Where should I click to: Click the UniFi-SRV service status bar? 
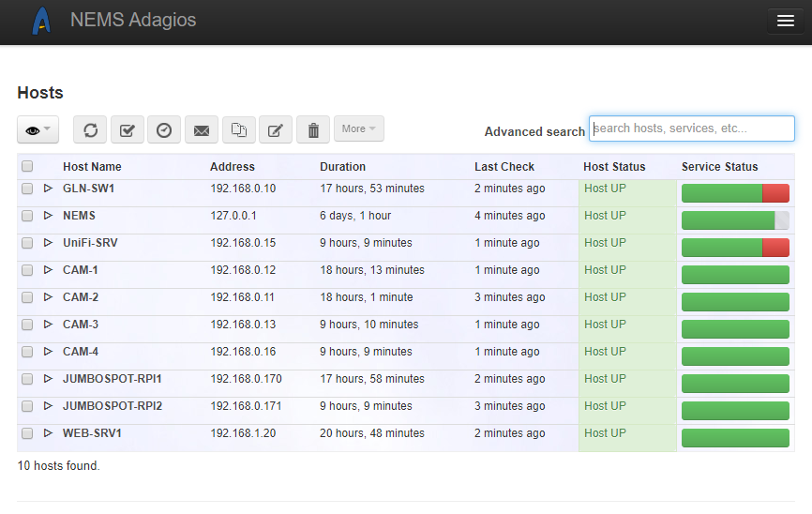tap(735, 248)
